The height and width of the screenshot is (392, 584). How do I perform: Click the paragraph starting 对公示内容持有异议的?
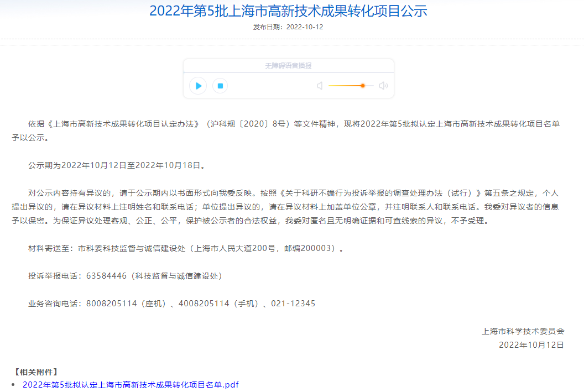pos(285,207)
